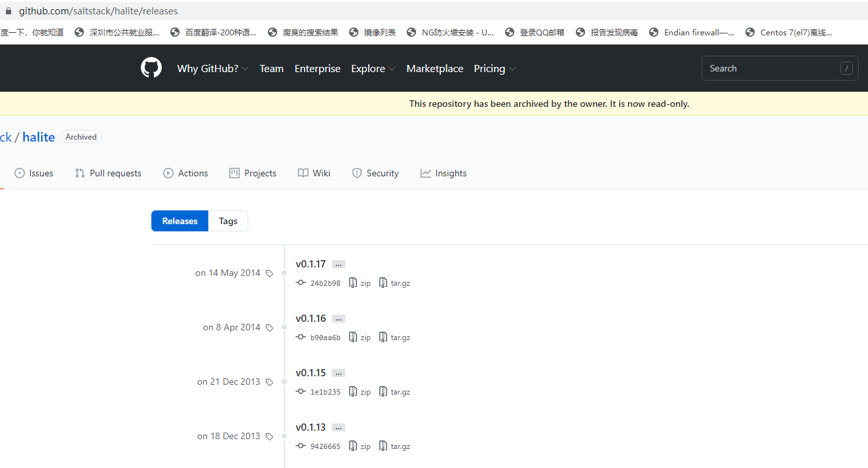Open the 报告发现病毒 bookmark
868x468 pixels.
coord(607,32)
